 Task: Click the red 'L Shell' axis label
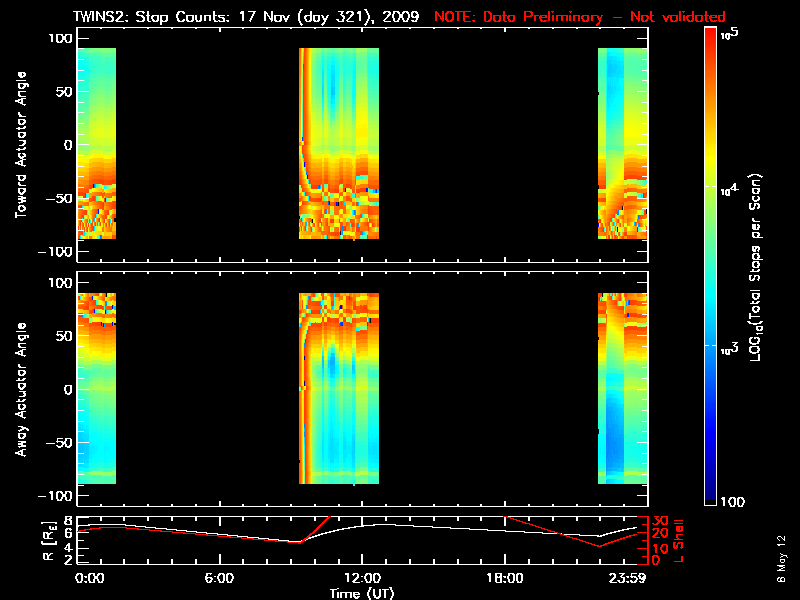679,541
